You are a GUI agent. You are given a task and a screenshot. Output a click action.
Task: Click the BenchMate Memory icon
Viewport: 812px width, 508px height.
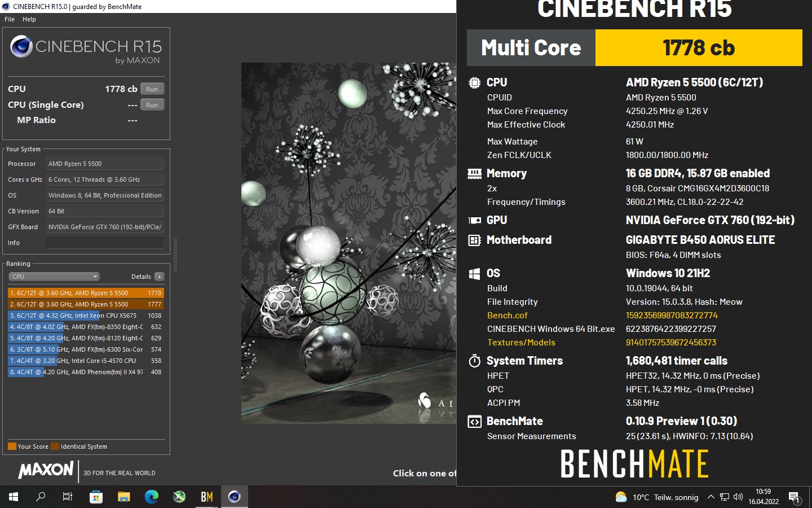(474, 173)
